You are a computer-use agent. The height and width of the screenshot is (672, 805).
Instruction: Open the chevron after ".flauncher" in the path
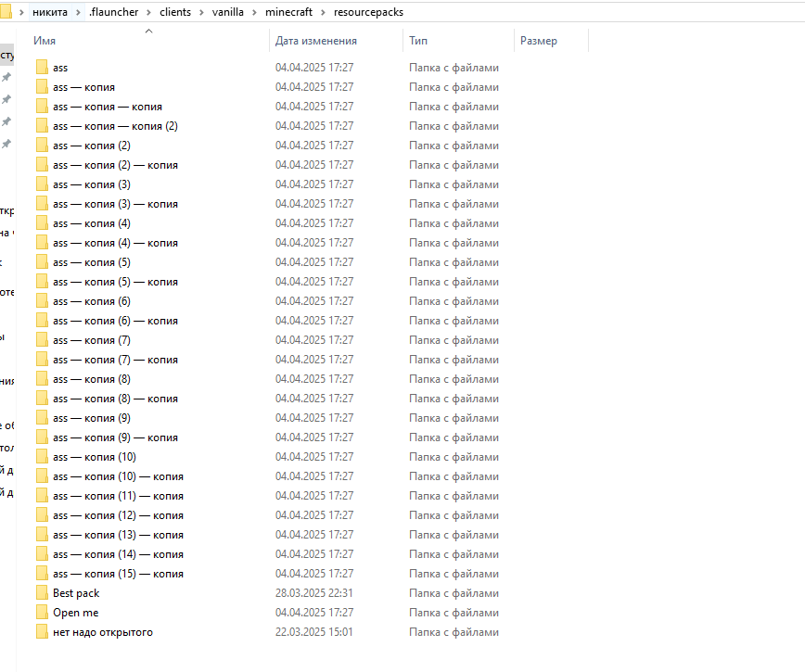tap(149, 12)
